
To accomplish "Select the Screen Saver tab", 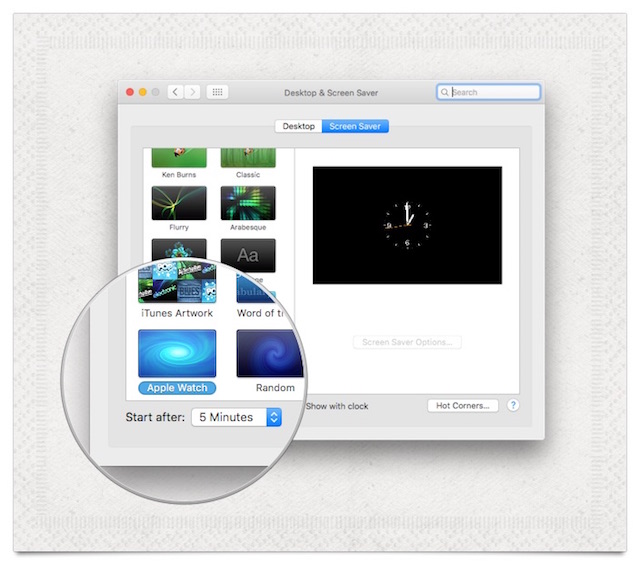I will (355, 126).
